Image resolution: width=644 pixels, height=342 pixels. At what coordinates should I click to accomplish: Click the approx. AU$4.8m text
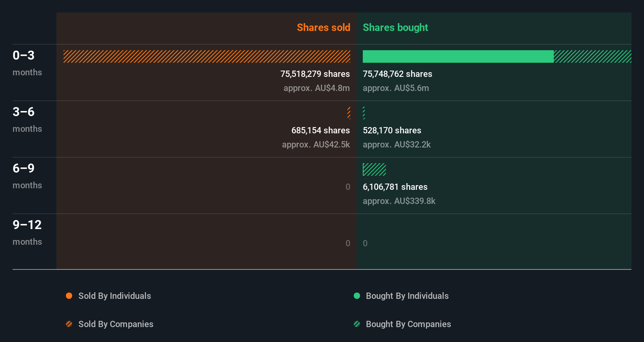point(317,88)
